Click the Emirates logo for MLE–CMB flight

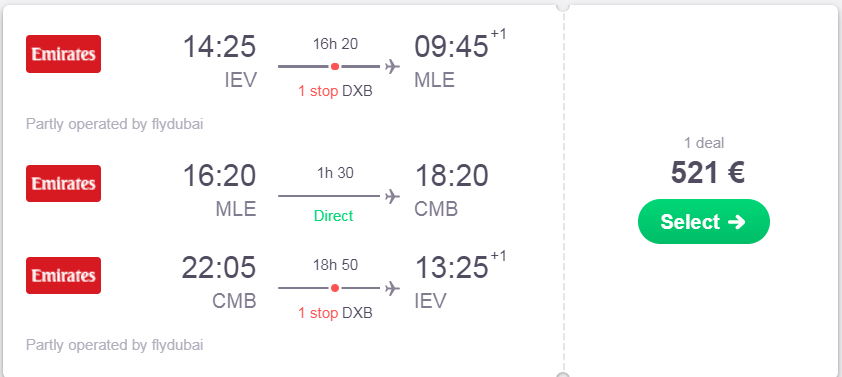tap(63, 184)
